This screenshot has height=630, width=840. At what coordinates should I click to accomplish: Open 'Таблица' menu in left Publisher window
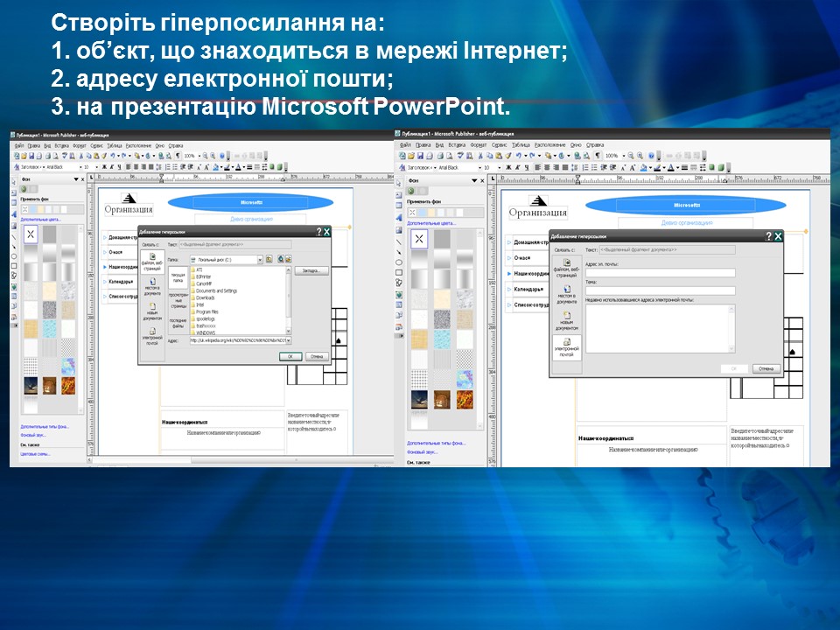tap(114, 146)
